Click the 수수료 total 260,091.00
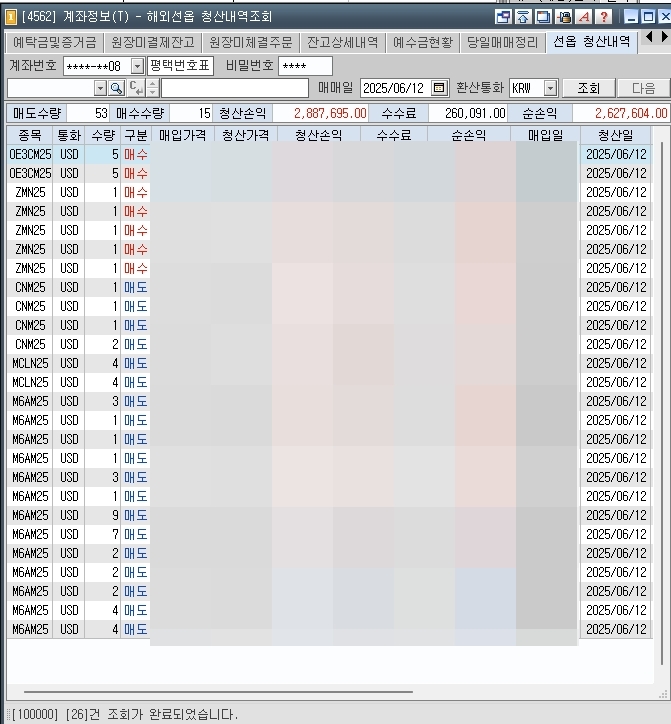671x724 pixels. point(468,113)
